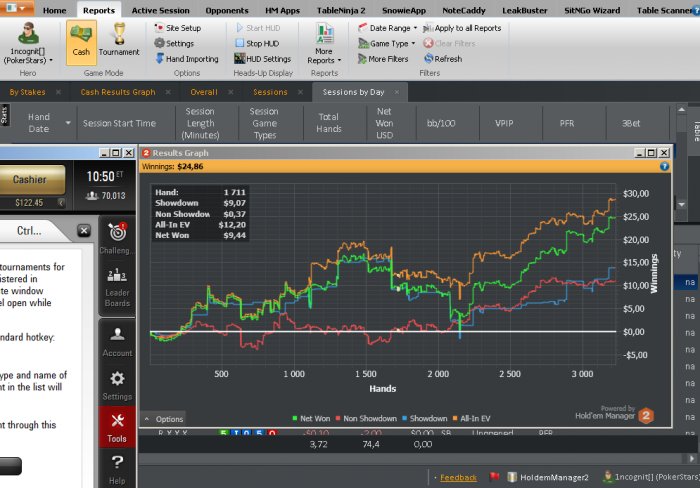The image size is (700, 488).
Task: Open Hand Importing option
Action: [187, 59]
